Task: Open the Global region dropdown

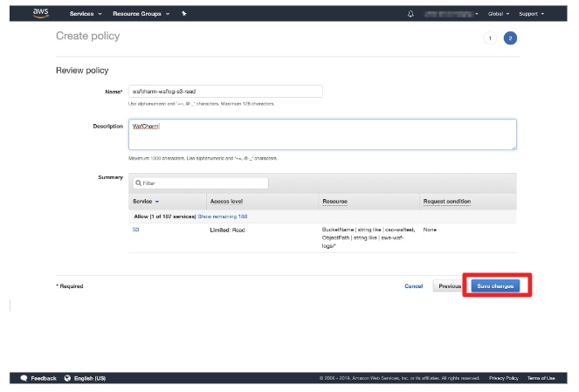Action: tap(497, 14)
